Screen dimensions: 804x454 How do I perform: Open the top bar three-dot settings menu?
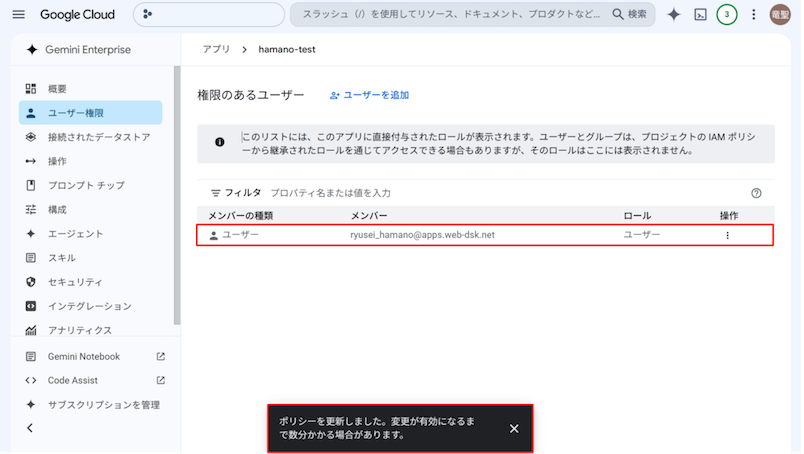(753, 14)
